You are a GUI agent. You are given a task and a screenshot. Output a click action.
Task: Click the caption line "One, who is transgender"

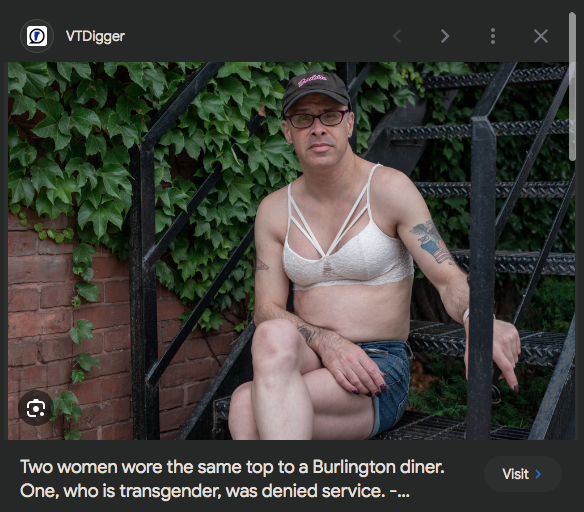pyautogui.click(x=215, y=491)
